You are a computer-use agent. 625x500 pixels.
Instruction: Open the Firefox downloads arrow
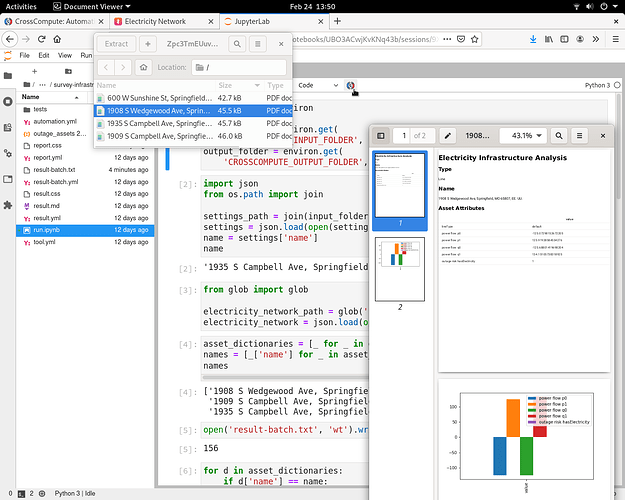(x=533, y=39)
